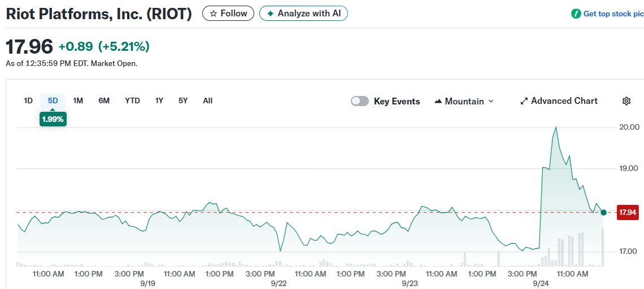
Task: Follow Riot Platforms stock
Action: click(228, 14)
